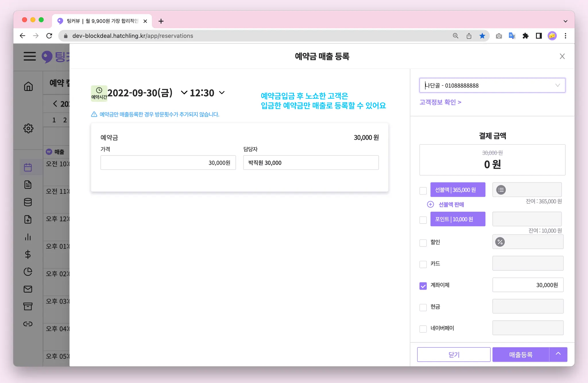Open the bar chart statistics icon
Image resolution: width=588 pixels, height=383 pixels.
pos(28,237)
